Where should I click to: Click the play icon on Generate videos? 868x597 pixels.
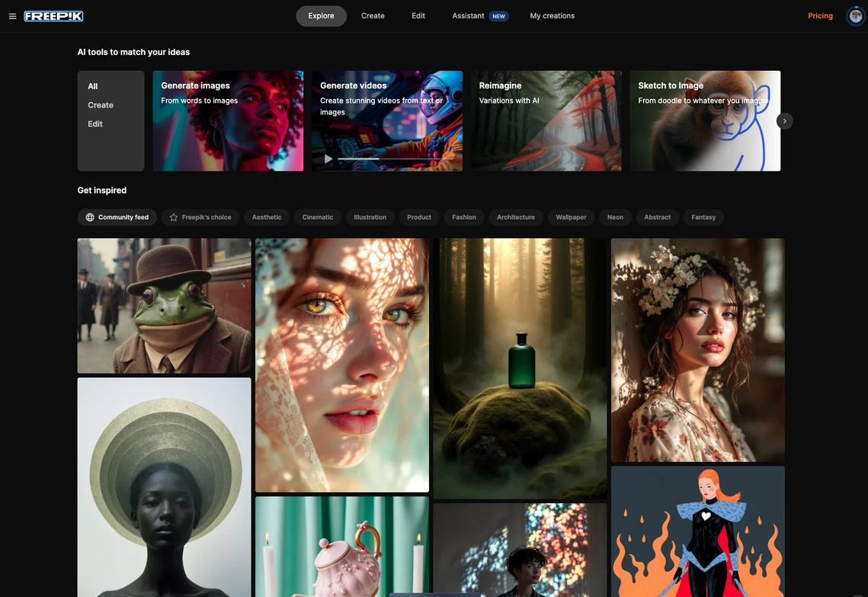click(328, 159)
